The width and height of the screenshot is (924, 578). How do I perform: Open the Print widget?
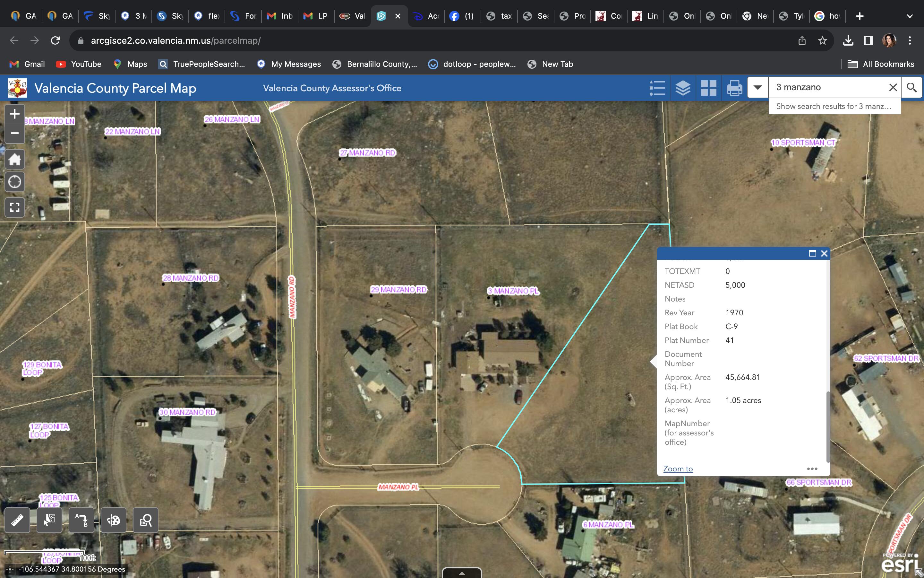[734, 88]
